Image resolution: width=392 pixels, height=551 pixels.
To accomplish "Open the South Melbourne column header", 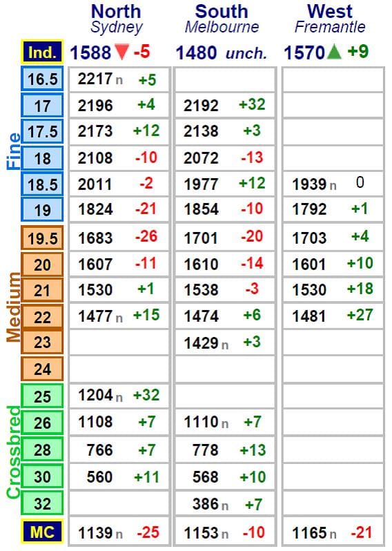I will (x=222, y=19).
